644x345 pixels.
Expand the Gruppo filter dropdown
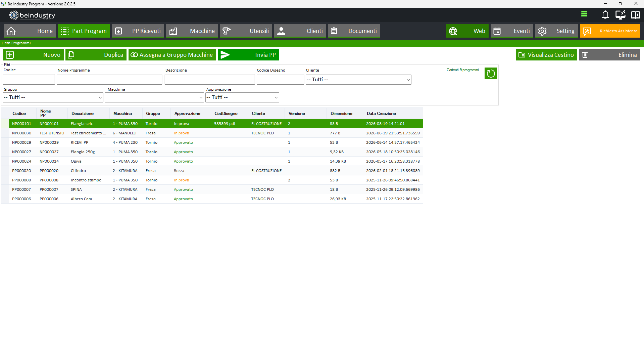[x=100, y=97]
